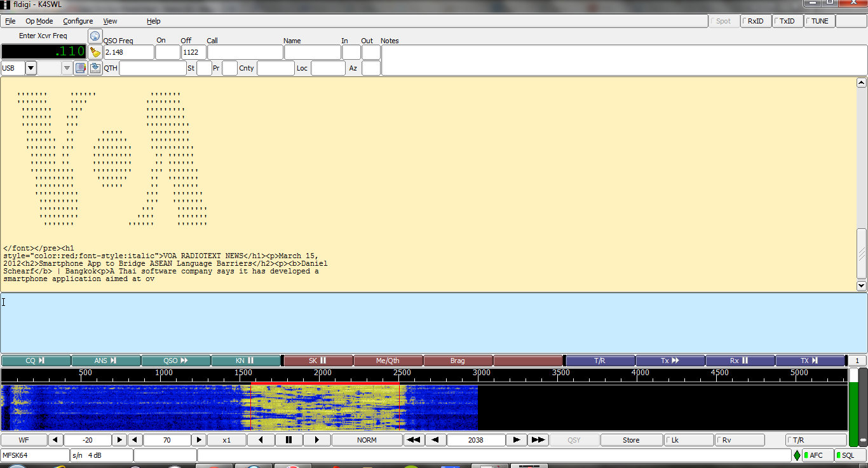Viewport: 868px width, 468px height.
Task: Run the ANS macro
Action: (105, 361)
